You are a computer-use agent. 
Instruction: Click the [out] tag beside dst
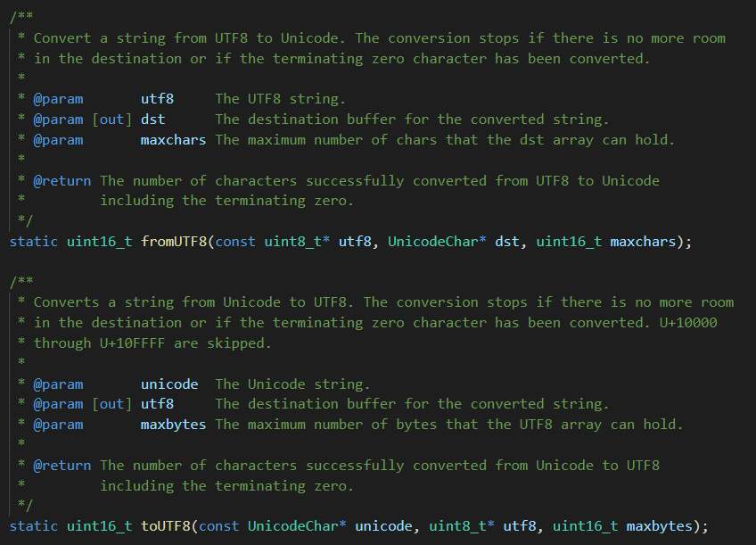coord(111,119)
